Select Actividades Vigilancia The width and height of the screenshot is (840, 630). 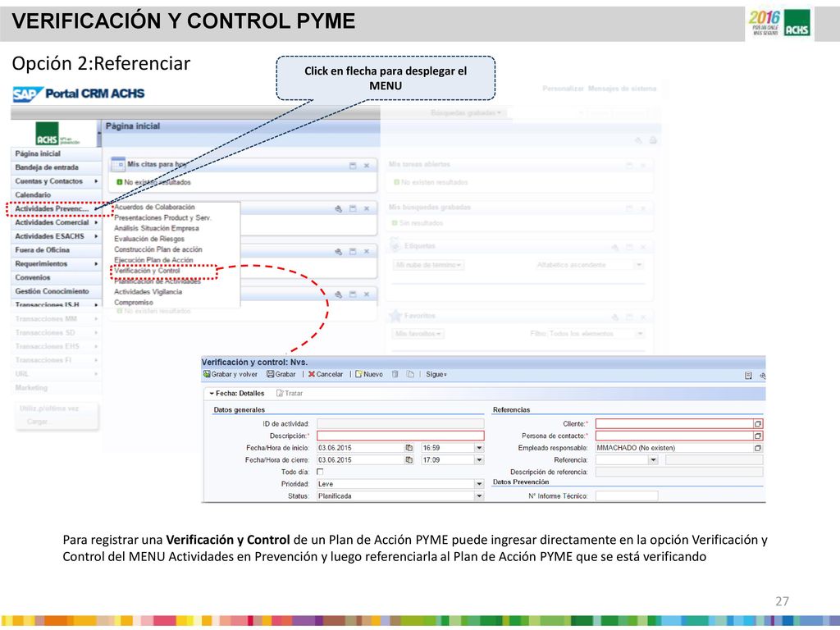click(148, 292)
